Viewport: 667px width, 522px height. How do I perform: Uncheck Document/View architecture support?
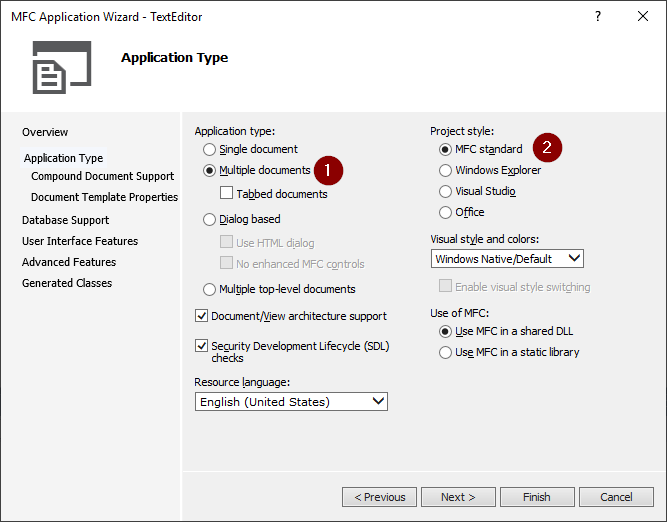pyautogui.click(x=202, y=316)
